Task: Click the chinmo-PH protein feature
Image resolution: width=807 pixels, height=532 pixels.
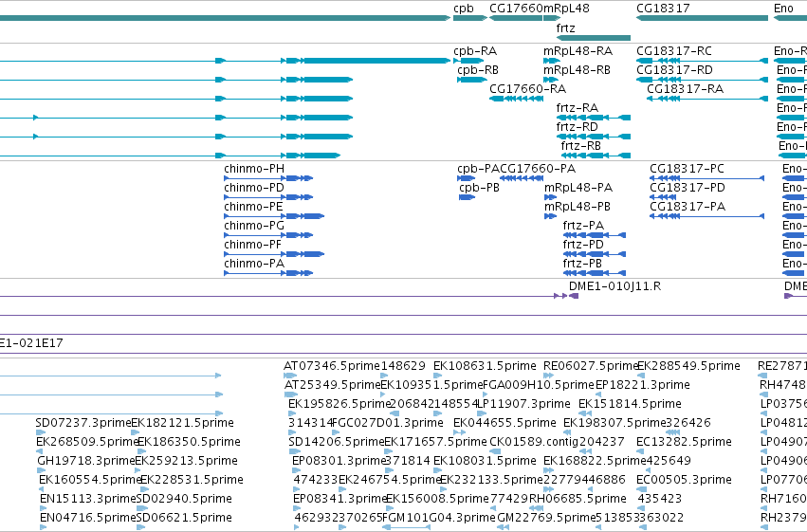Action: pyautogui.click(x=268, y=178)
